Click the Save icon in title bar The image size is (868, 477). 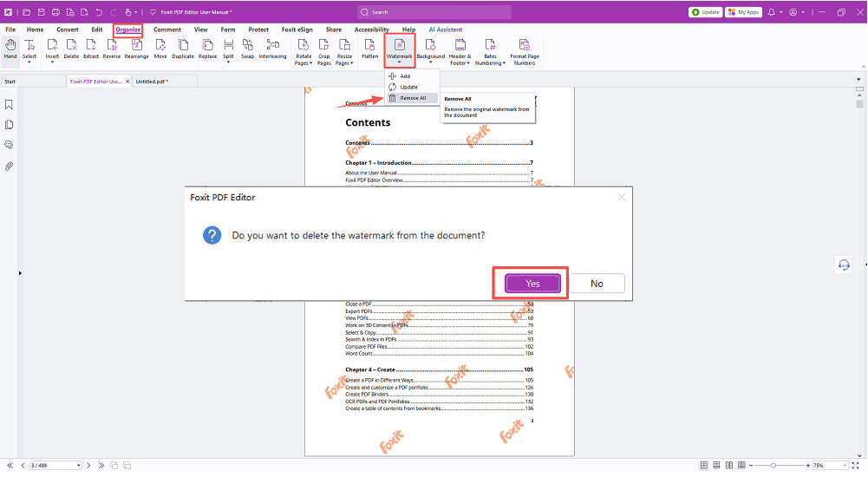click(41, 12)
